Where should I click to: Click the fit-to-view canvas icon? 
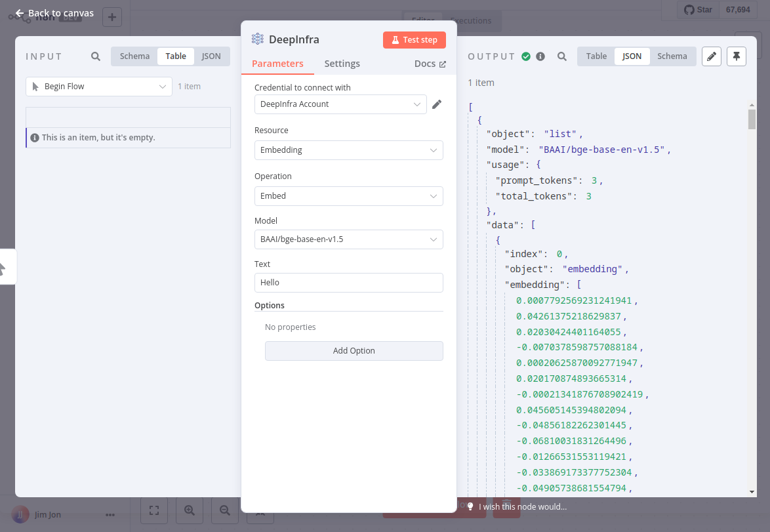[154, 510]
